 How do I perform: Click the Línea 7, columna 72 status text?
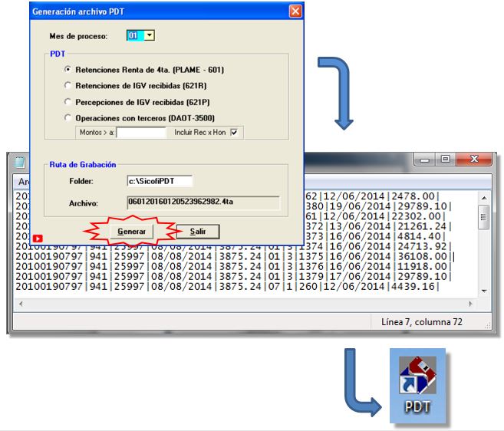(x=422, y=322)
